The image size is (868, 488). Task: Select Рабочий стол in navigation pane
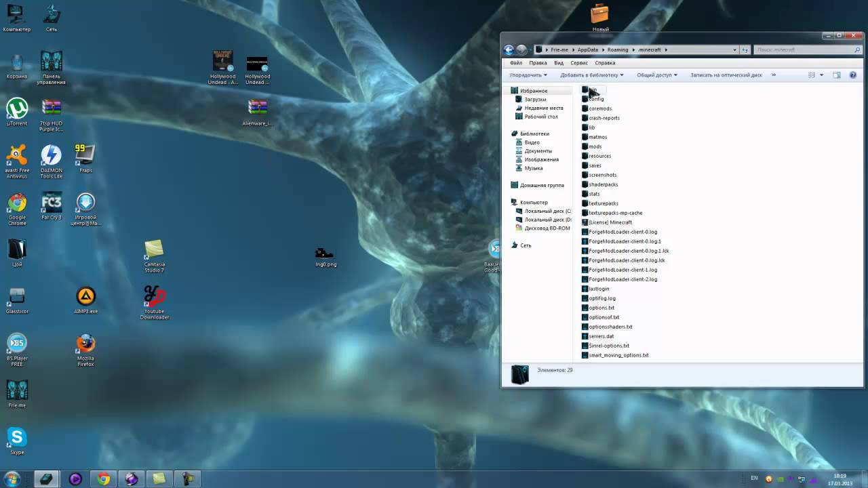540,117
